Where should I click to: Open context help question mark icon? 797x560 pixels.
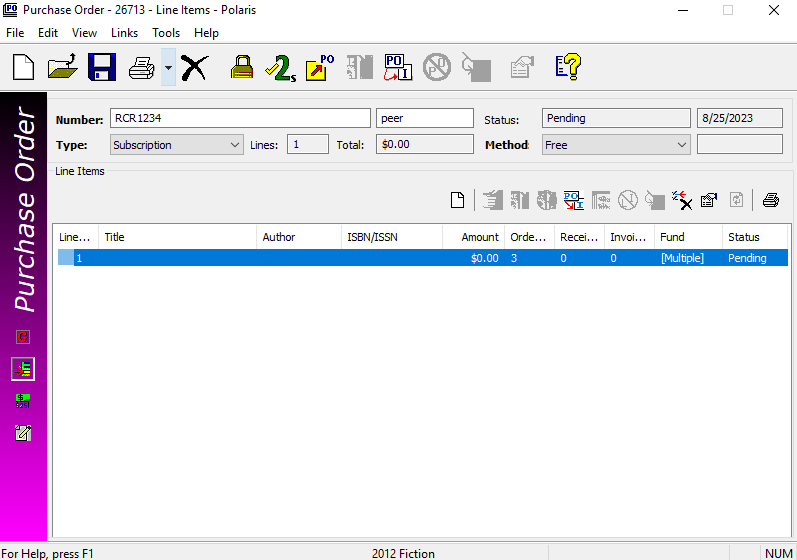(568, 67)
